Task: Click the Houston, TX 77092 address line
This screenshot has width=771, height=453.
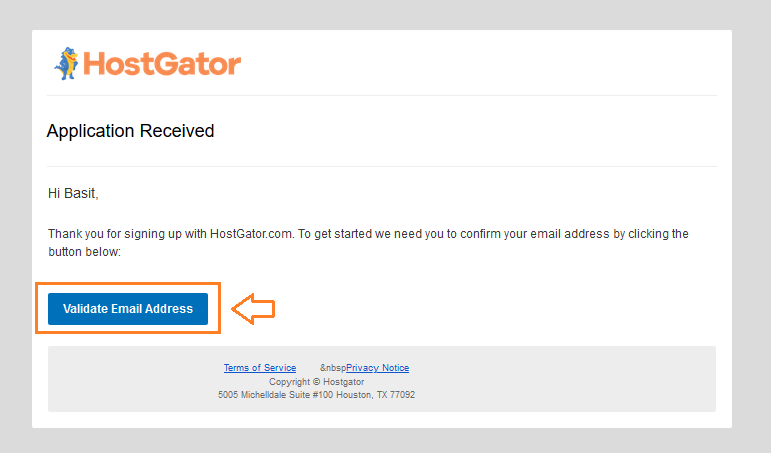Action: pyautogui.click(x=317, y=394)
